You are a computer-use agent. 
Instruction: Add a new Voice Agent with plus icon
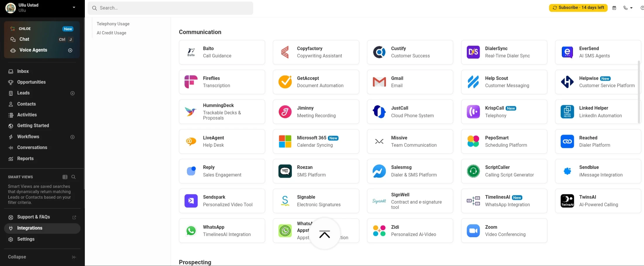click(70, 50)
